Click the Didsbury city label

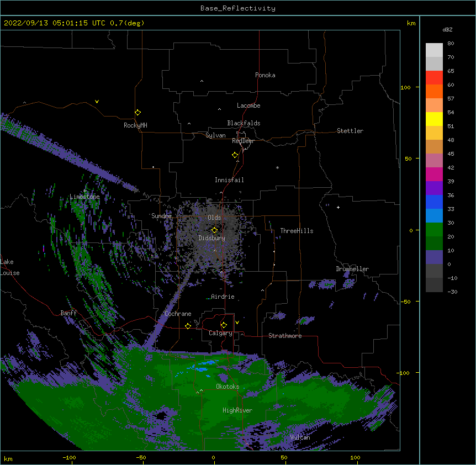tap(212, 238)
